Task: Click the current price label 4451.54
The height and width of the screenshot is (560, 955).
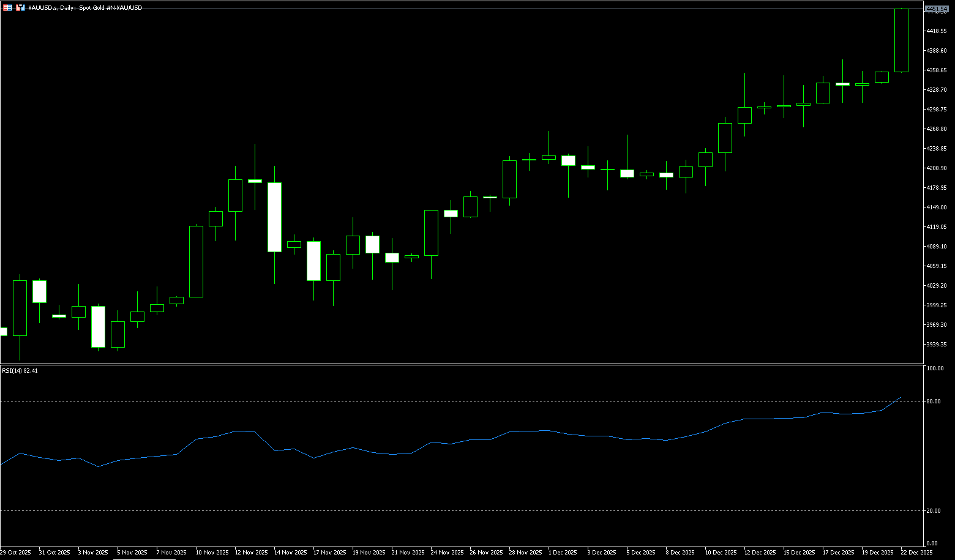Action: (936, 9)
